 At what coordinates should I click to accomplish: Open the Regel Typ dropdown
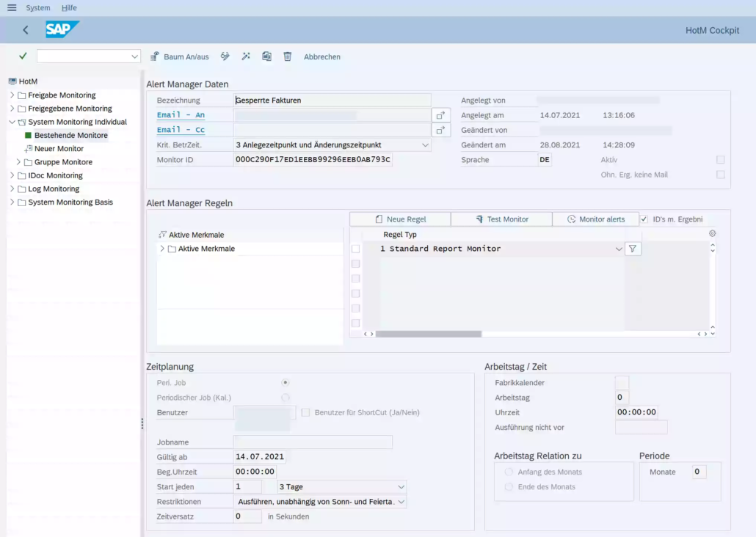(x=619, y=248)
